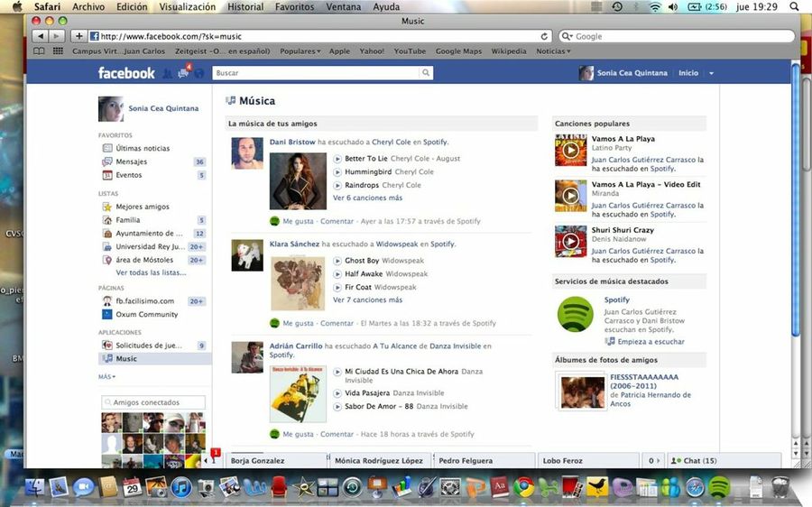Open Pedro Felguera chat tab
Screen dimensions: 812x507
coord(484,460)
